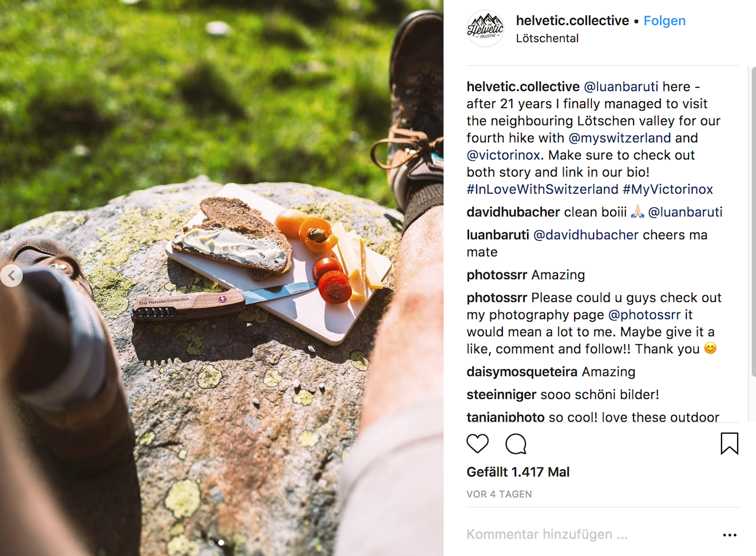Select the first carousel dot indicator

pos(211,542)
